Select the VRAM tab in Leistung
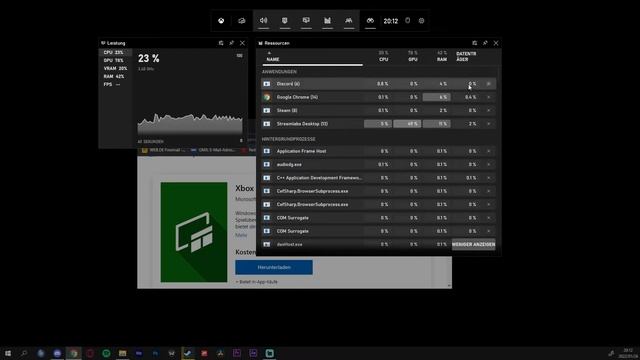Image resolution: width=640 pixels, height=360 pixels. pyautogui.click(x=115, y=69)
